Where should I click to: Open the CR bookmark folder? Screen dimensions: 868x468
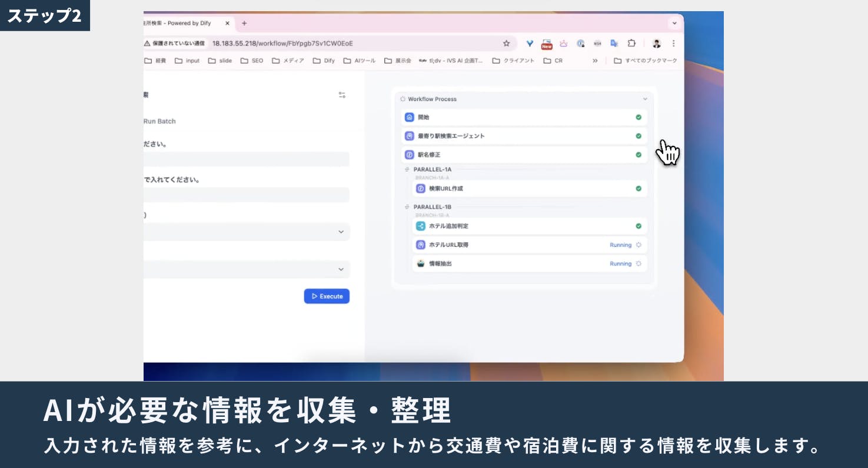tap(553, 61)
